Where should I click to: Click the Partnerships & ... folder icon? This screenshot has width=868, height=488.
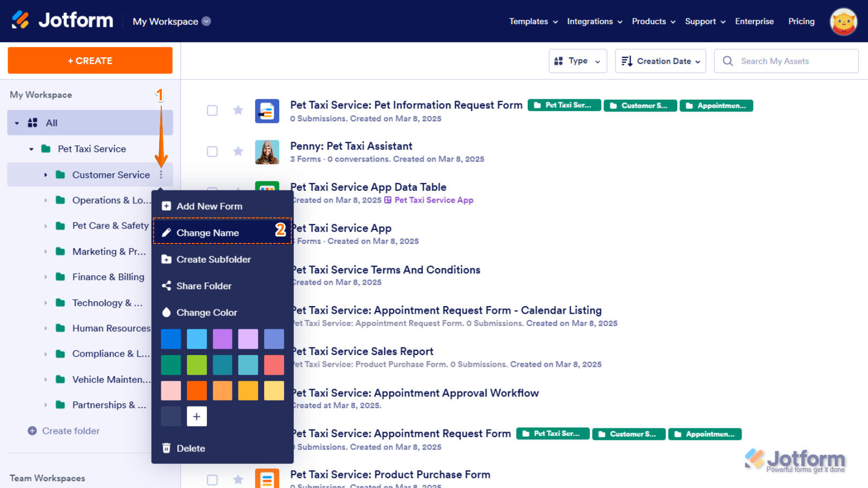pos(61,405)
